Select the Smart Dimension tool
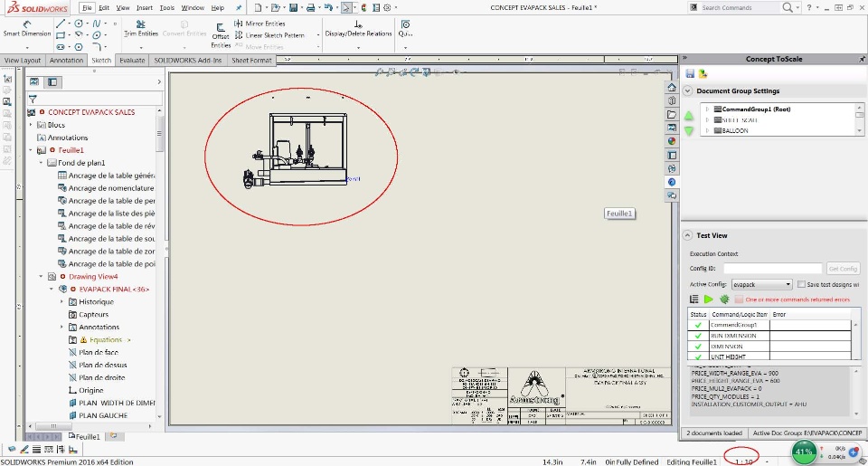Viewport: 868px width, 466px height. (26, 29)
